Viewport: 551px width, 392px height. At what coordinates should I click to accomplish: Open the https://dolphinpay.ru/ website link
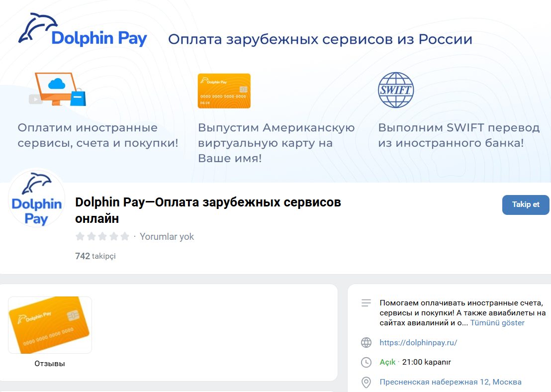[418, 342]
